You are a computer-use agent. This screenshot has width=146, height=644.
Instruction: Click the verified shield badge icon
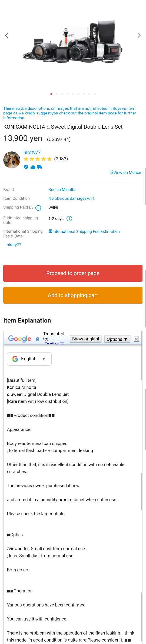[26, 167]
